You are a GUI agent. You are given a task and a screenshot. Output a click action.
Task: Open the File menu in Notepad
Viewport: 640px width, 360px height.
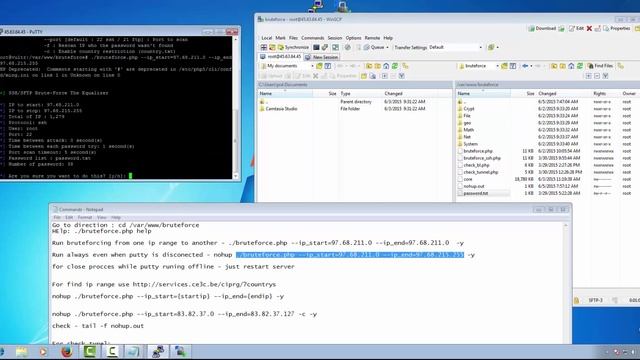click(57, 218)
